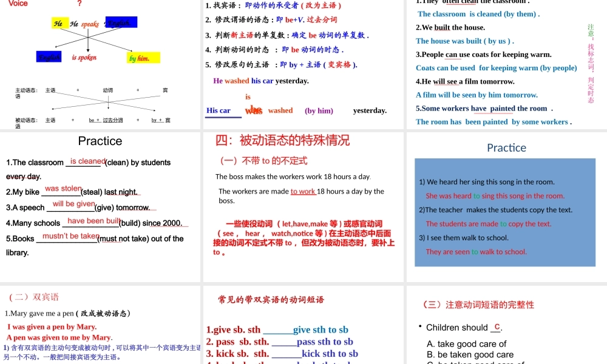The image size is (607, 364).
Task: Select the line '5. 修改原句的主语'
Action: coord(282,64)
